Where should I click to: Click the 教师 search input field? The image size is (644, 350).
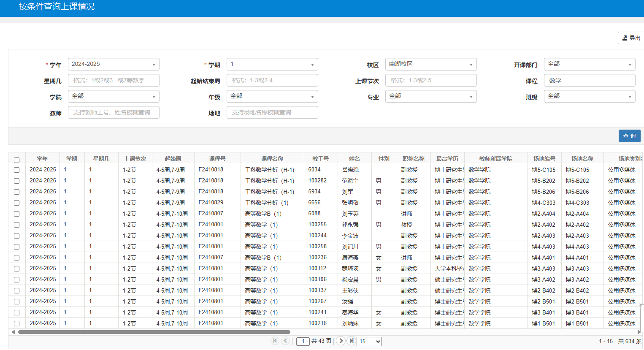[x=114, y=112]
